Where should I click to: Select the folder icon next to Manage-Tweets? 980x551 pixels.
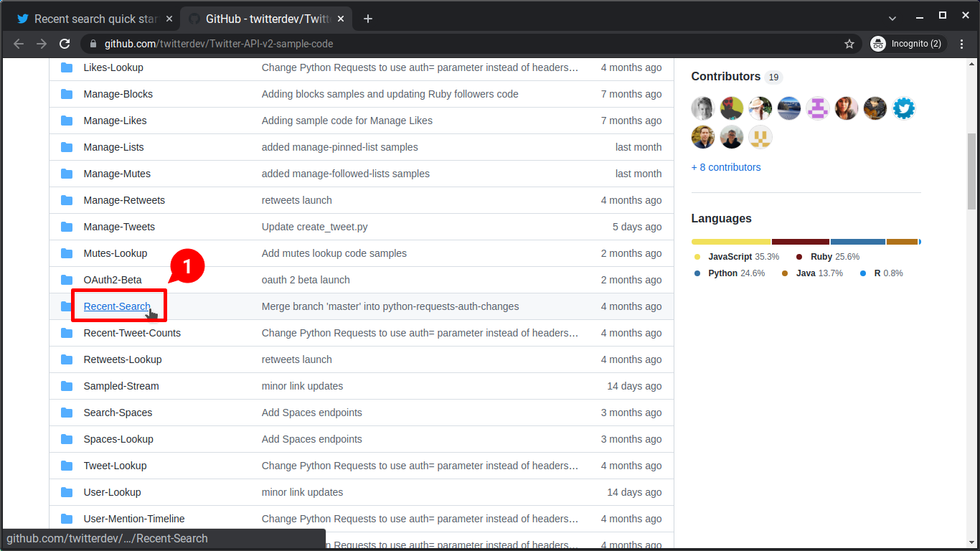[66, 227]
